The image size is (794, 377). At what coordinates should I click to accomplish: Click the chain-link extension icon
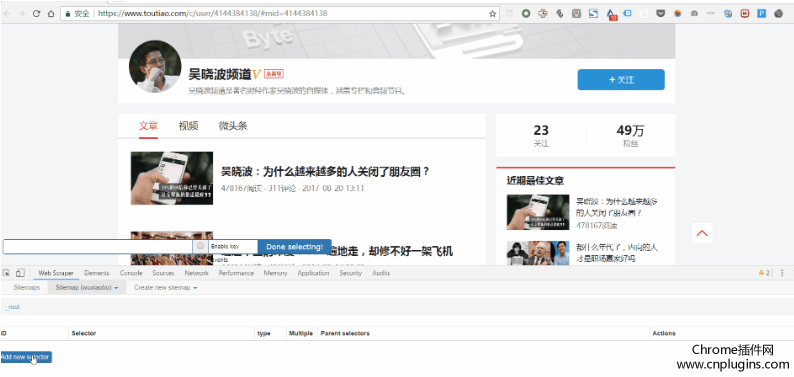point(560,14)
